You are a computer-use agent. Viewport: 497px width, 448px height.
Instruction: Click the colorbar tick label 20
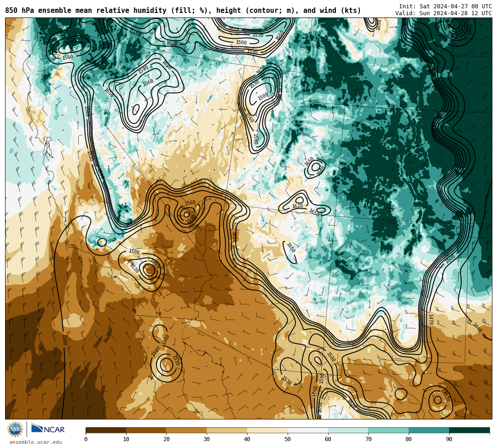point(167,439)
